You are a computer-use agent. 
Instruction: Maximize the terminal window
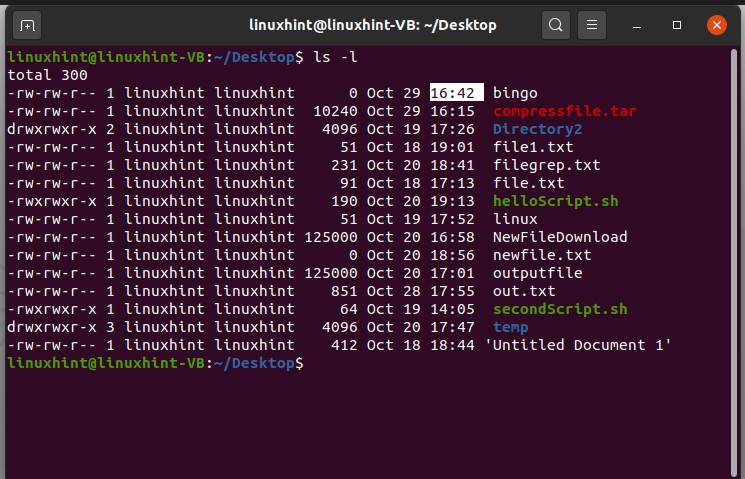pyautogui.click(x=677, y=24)
